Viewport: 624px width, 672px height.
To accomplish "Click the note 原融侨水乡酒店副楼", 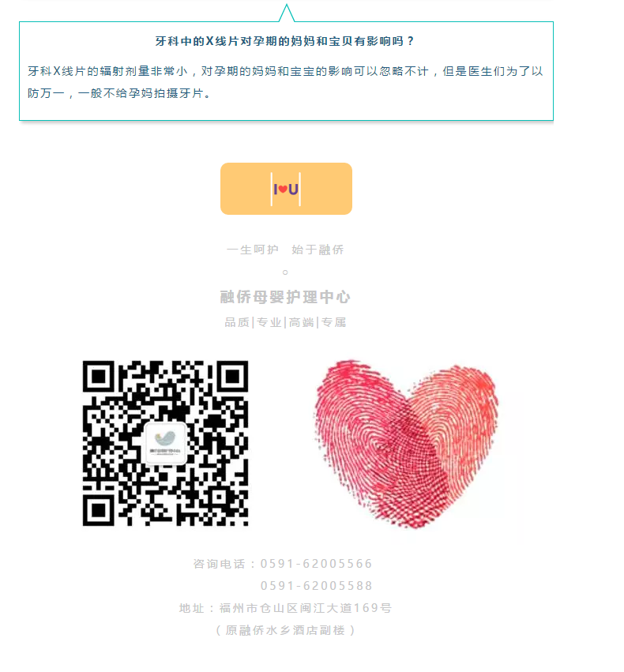I will [x=285, y=630].
